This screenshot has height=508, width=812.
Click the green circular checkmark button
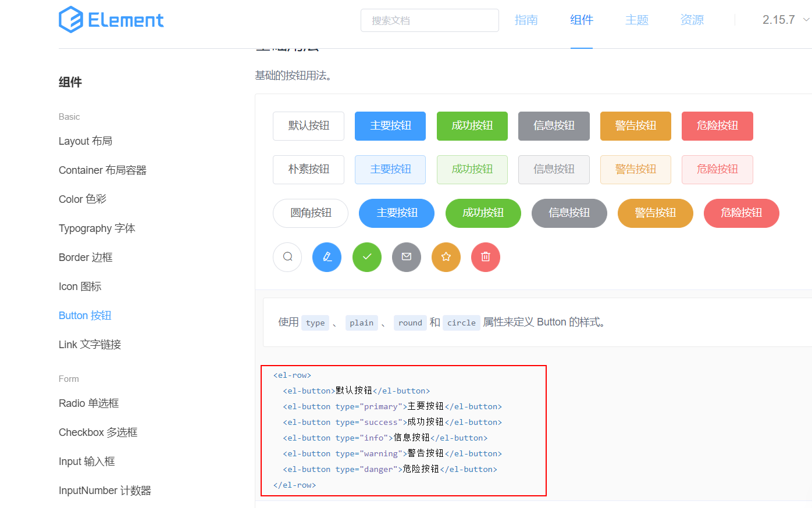coord(367,257)
